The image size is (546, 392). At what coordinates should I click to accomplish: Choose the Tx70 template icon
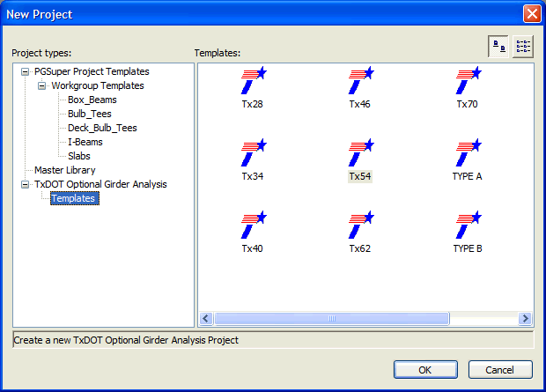tap(467, 82)
